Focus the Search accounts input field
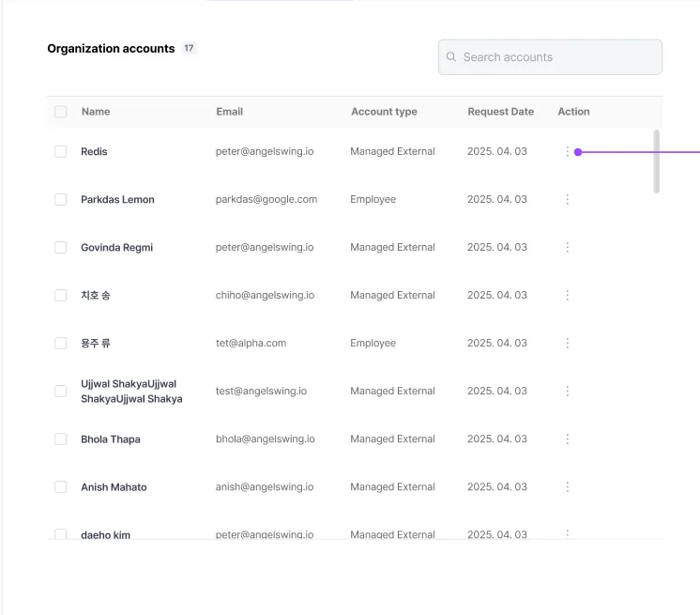 tap(558, 57)
